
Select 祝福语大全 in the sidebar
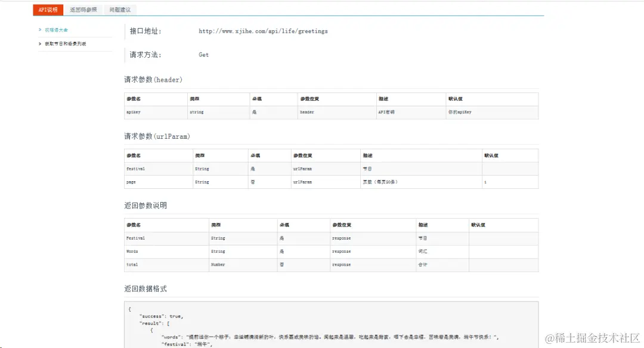pos(56,30)
